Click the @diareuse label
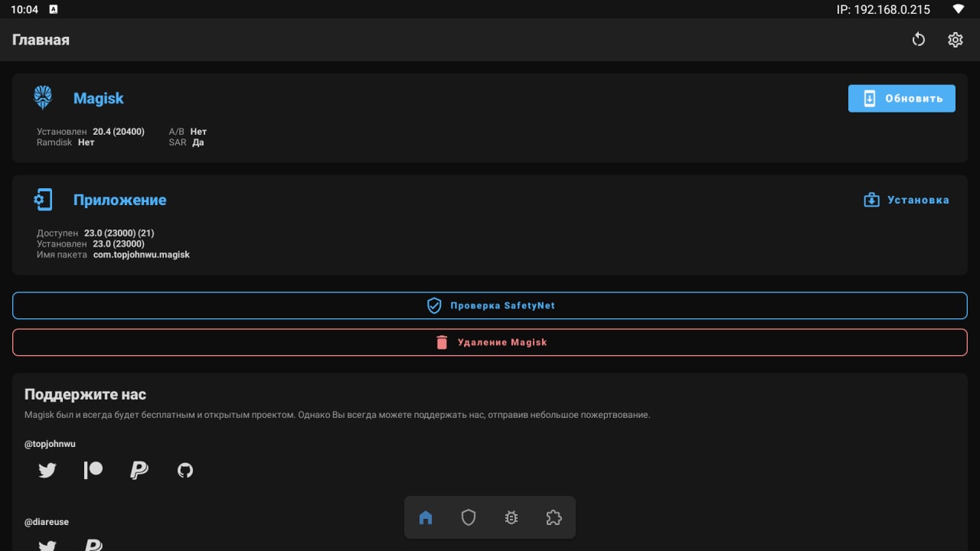Screen dimensions: 980x551 click(47, 522)
